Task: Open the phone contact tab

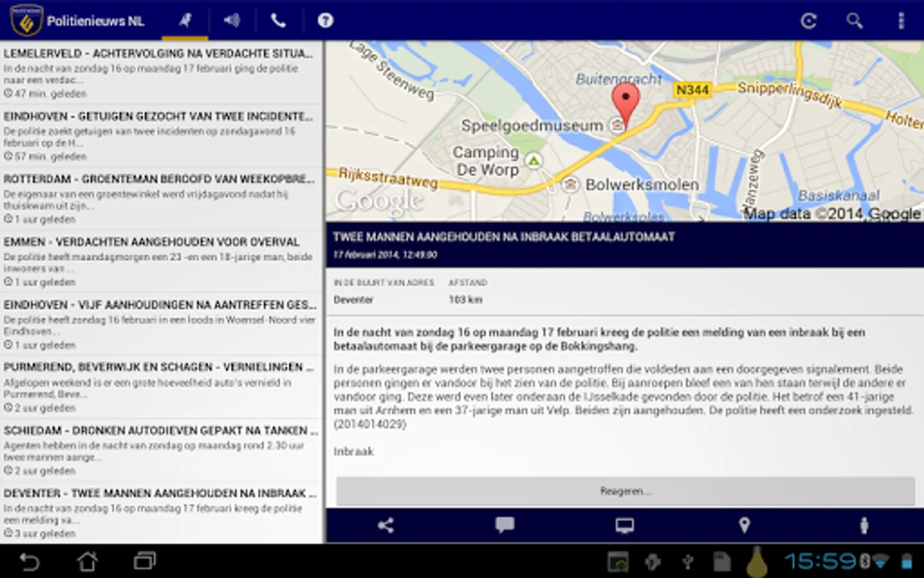Action: [x=278, y=21]
